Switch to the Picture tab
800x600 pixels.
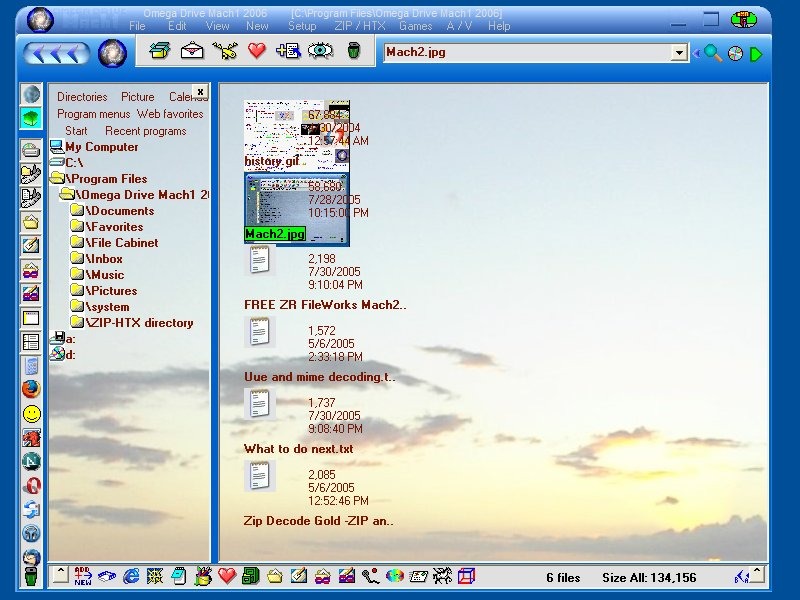click(137, 97)
